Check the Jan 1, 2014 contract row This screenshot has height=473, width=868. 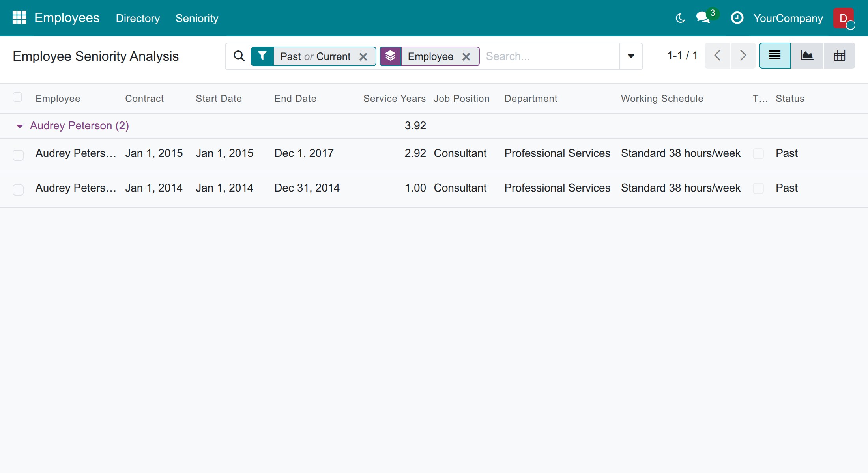pyautogui.click(x=18, y=190)
